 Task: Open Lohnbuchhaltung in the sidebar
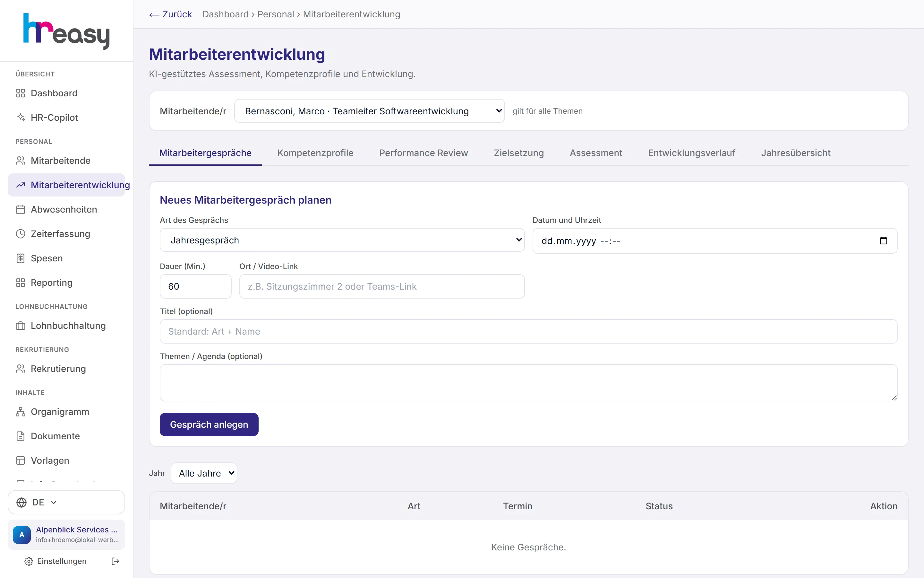[x=66, y=326]
